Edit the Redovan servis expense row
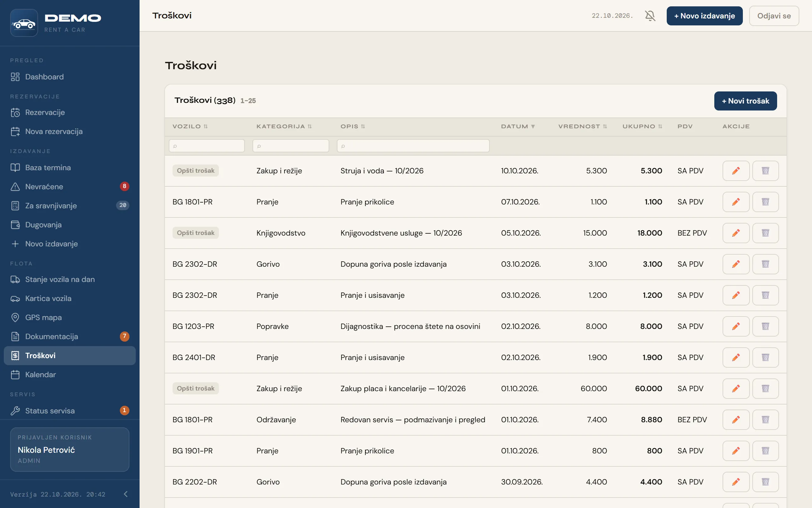The width and height of the screenshot is (812, 508). pos(736,420)
